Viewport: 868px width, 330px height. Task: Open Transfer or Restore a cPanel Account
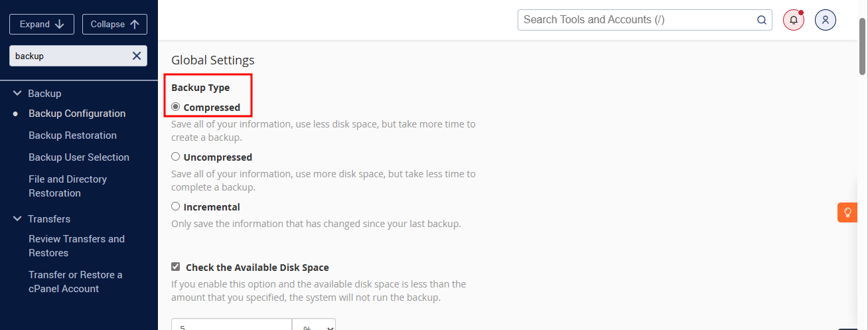point(76,282)
